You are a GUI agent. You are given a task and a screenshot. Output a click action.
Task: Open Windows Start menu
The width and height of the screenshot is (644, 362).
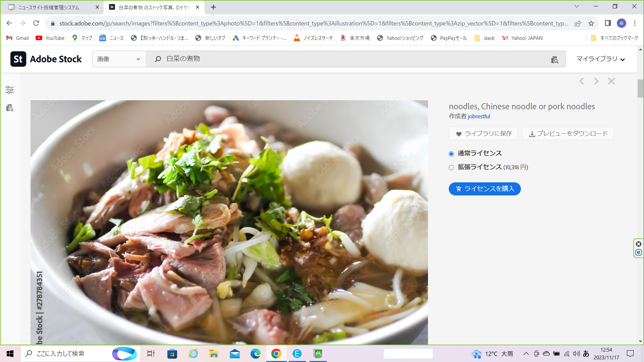[x=10, y=354]
